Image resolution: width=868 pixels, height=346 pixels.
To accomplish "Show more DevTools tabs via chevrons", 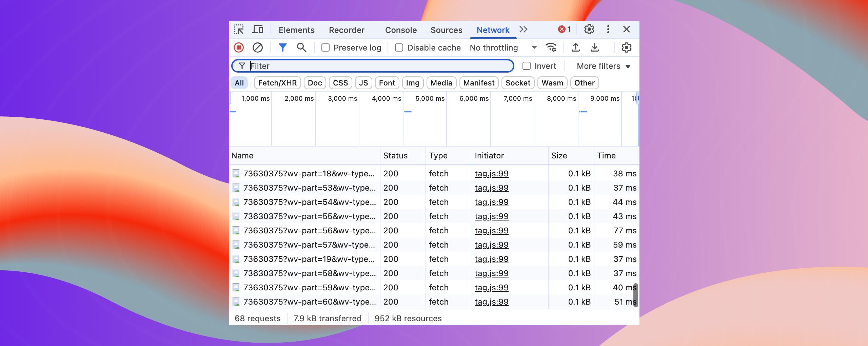I will (524, 30).
